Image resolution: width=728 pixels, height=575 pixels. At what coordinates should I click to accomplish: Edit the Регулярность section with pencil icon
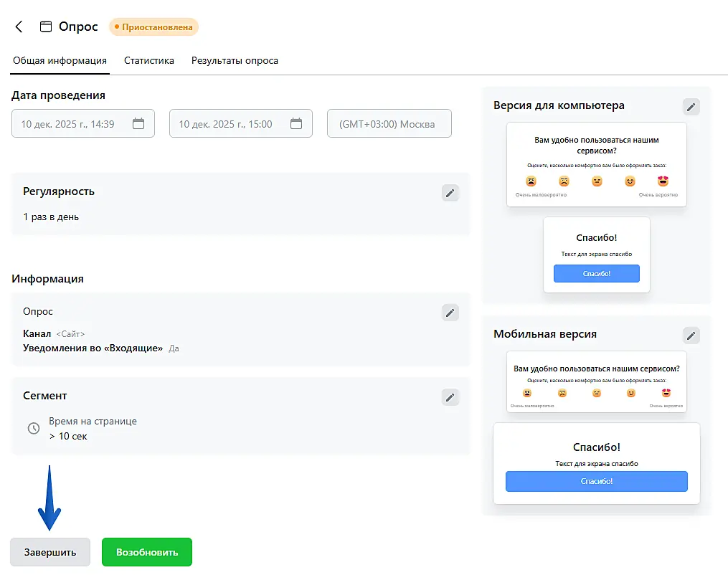coord(450,192)
